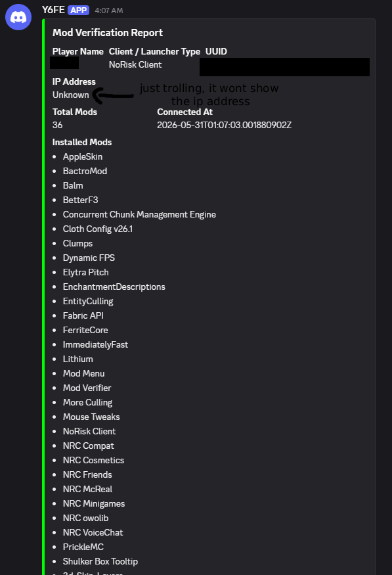Click Shulker Box Tooltip entry

[x=100, y=561]
